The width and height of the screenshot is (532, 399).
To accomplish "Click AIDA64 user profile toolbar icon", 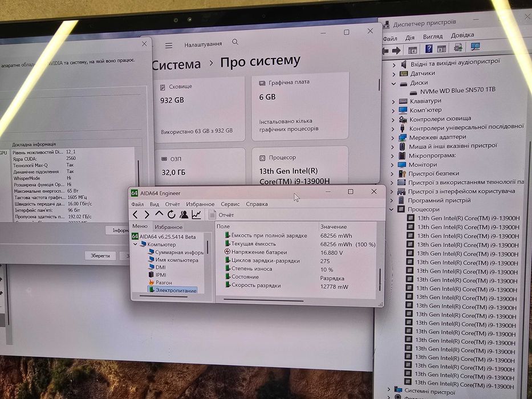I will click(184, 214).
